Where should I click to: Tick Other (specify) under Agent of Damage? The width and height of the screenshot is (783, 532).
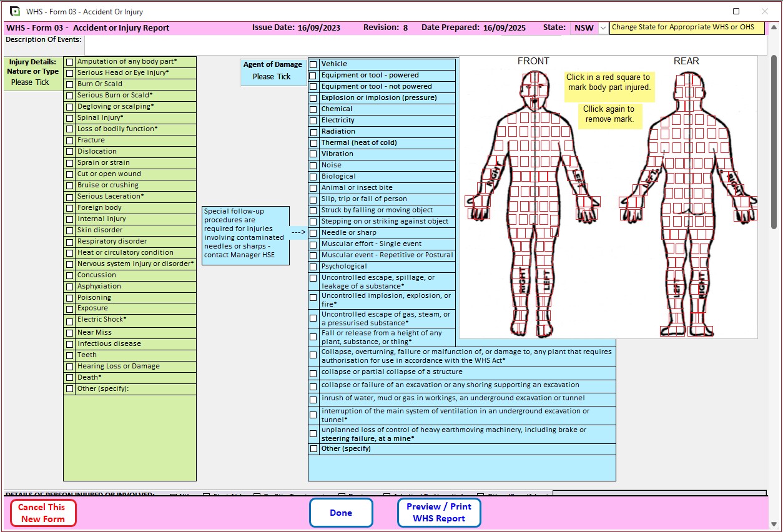313,448
